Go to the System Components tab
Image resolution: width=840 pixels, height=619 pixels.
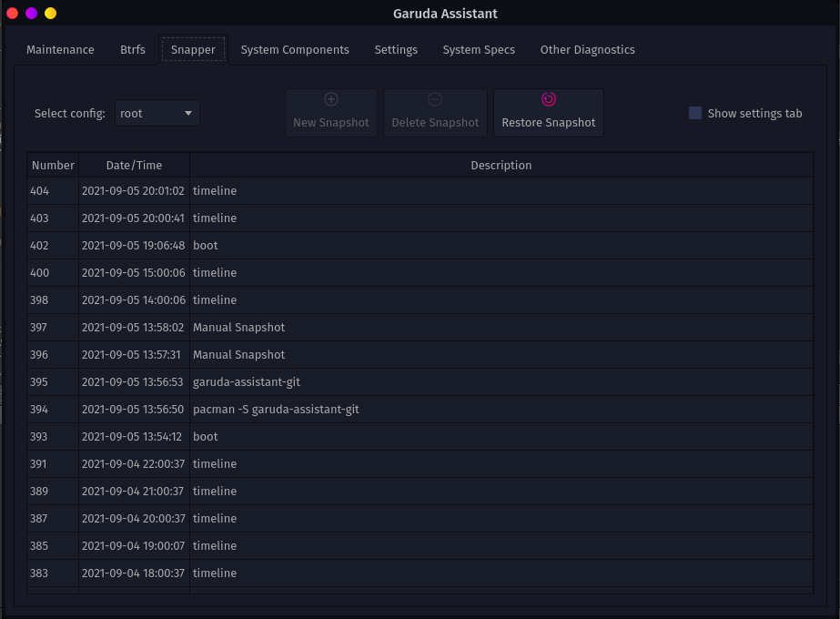pyautogui.click(x=295, y=50)
